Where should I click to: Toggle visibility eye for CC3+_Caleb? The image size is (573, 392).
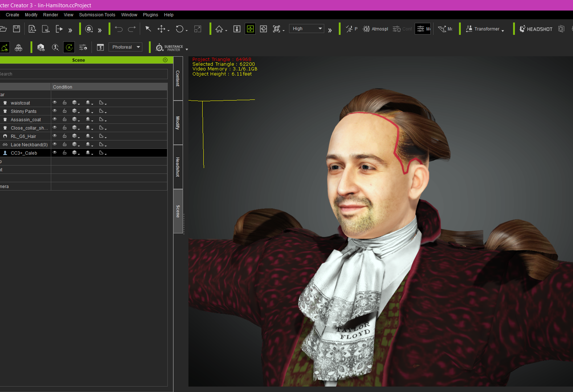(55, 153)
